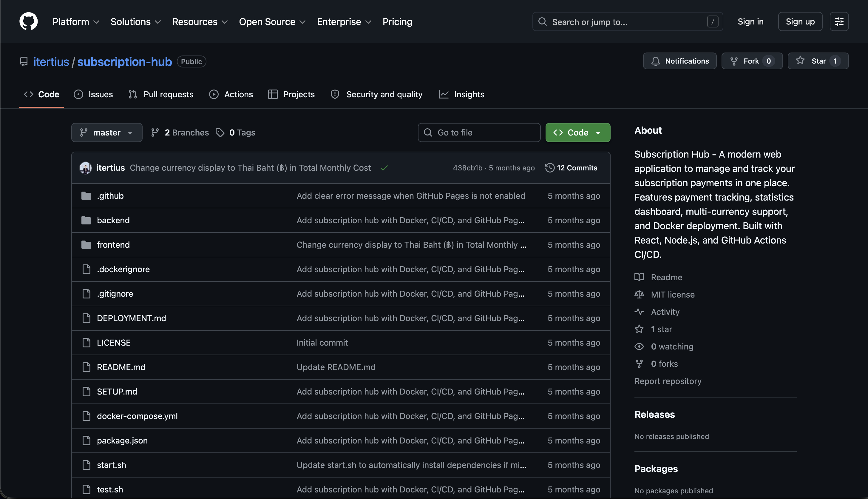This screenshot has width=868, height=499.
Task: Click the .github folder icon
Action: coord(86,196)
